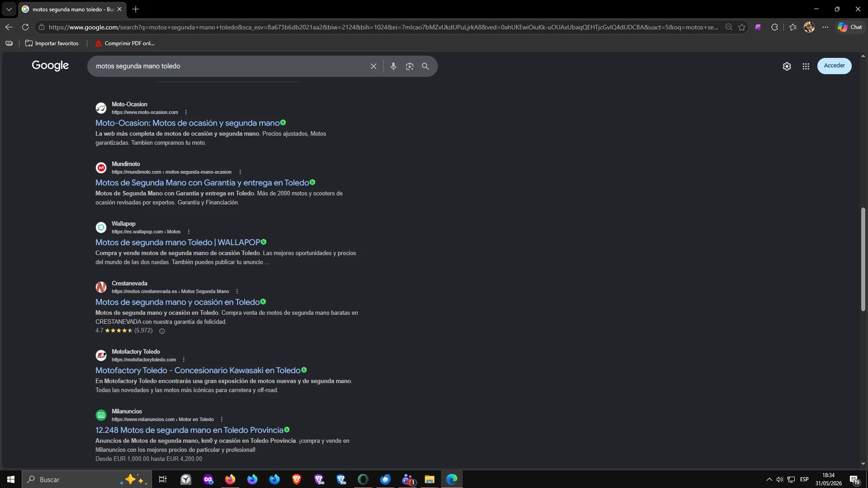Open the Google apps grid

806,66
